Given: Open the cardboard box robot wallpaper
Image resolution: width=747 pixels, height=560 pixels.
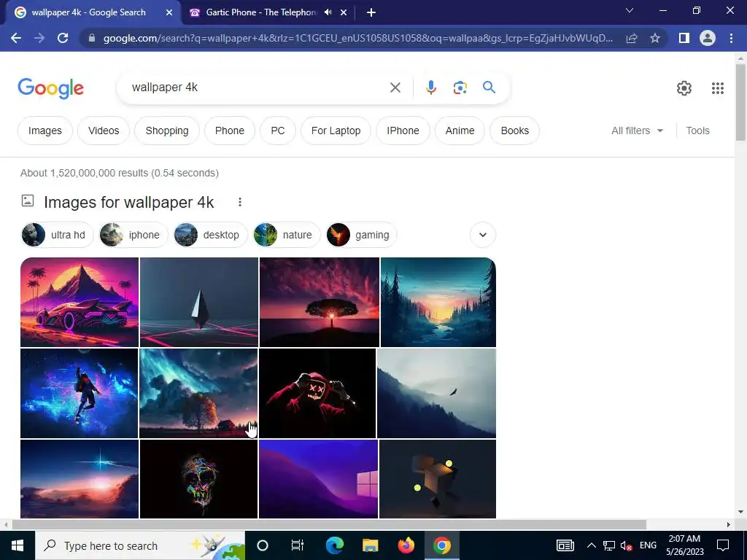Looking at the screenshot, I should pos(438,478).
